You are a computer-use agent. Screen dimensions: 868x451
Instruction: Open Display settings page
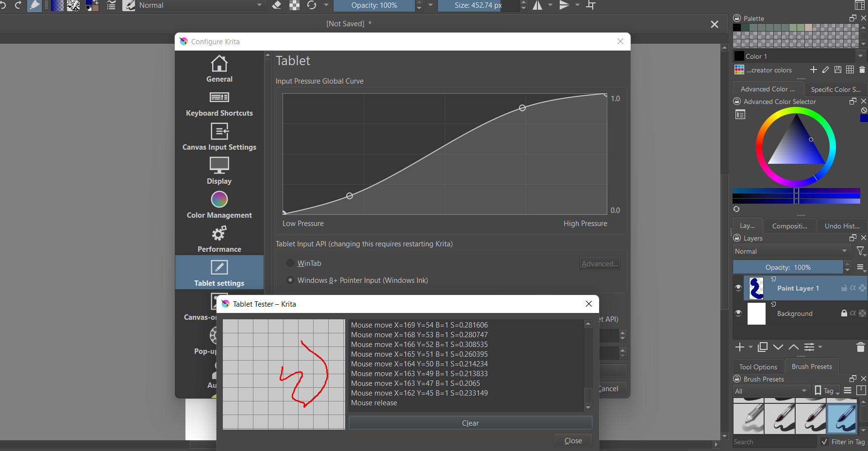(219, 171)
